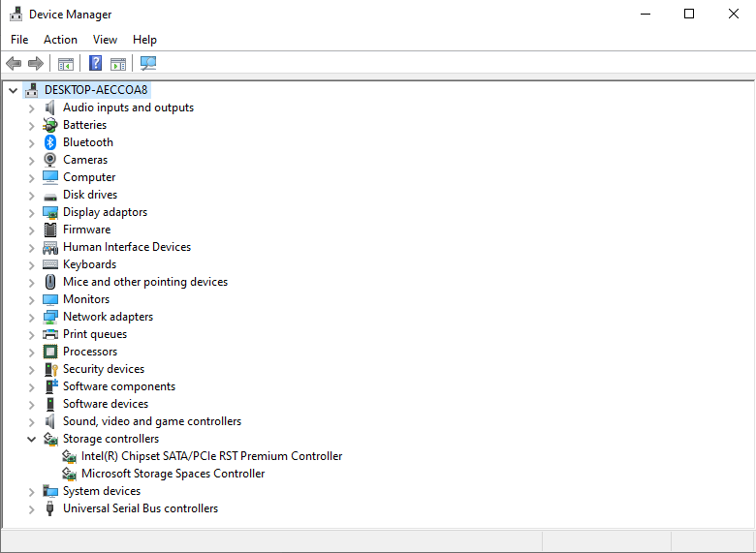Minimize the Device Manager window

click(646, 14)
